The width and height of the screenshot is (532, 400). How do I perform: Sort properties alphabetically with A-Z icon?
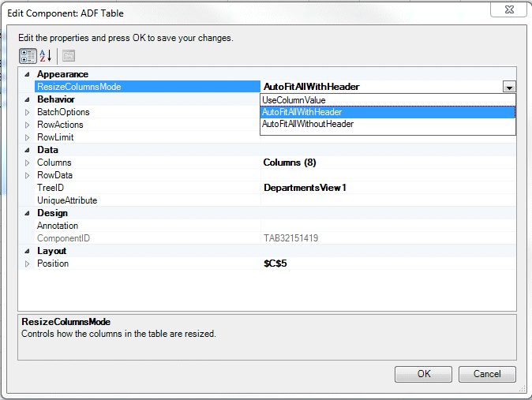pos(46,56)
